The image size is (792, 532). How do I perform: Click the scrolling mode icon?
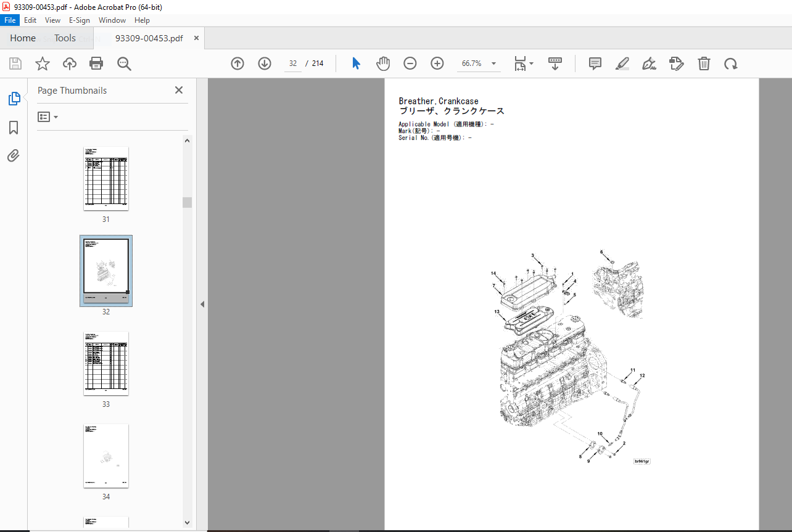point(555,63)
